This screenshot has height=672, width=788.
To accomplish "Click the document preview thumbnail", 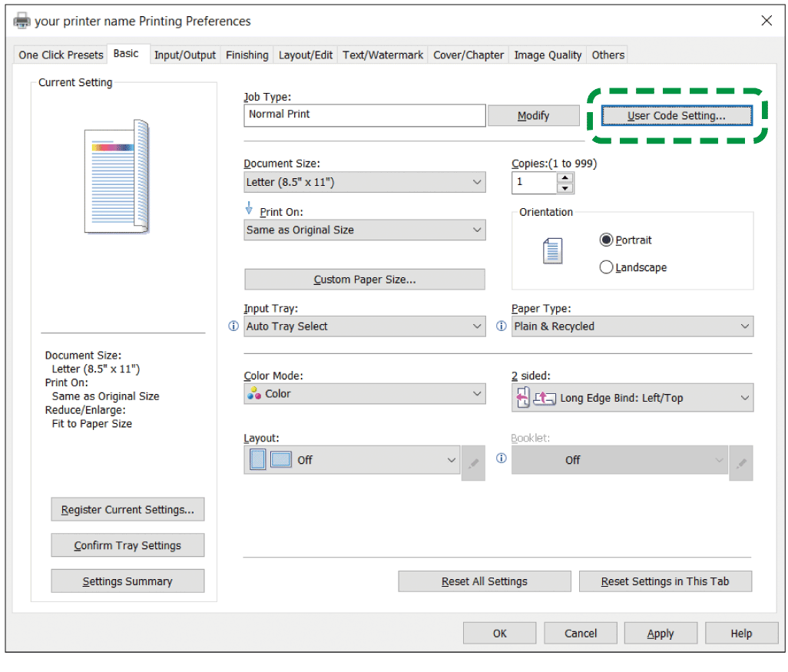I will [117, 176].
